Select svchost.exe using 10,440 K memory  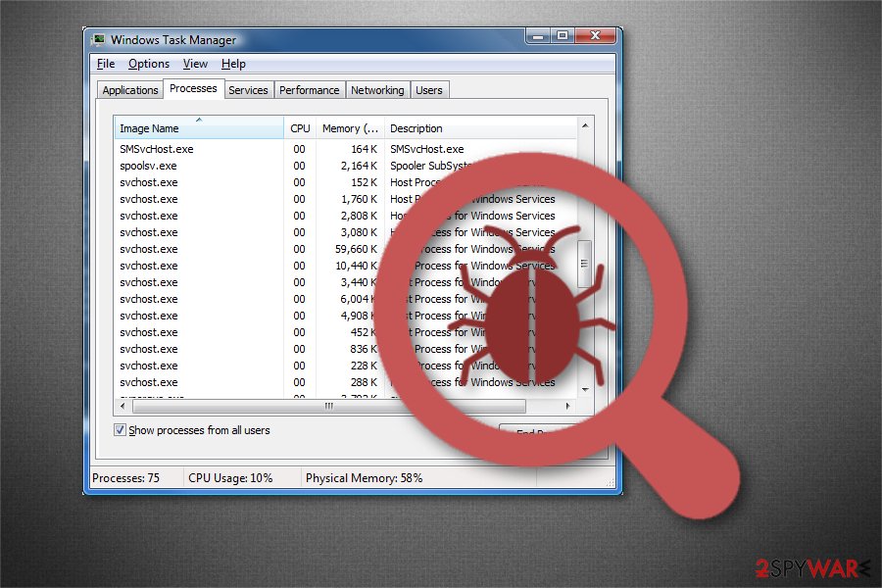point(345,266)
